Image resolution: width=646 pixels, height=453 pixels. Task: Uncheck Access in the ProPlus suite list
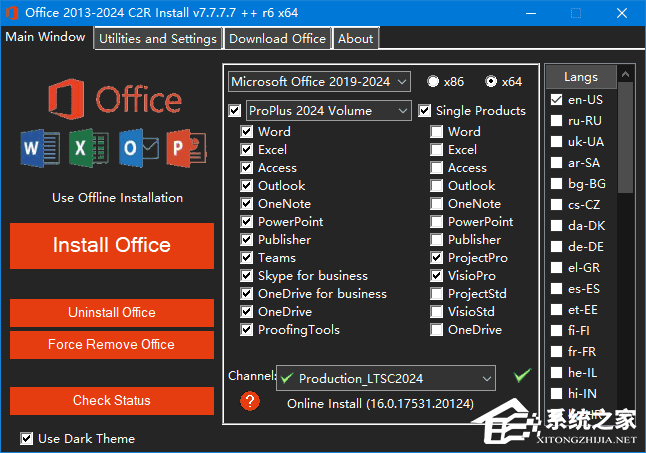(x=247, y=168)
